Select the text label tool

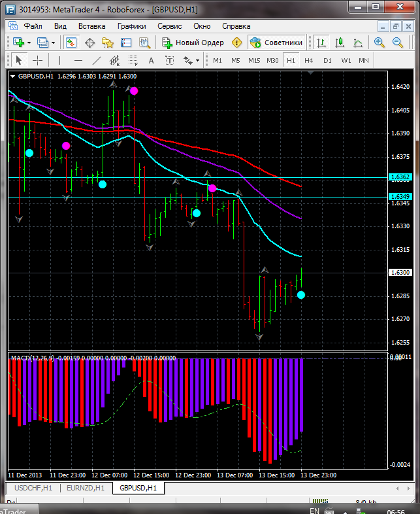tap(169, 60)
